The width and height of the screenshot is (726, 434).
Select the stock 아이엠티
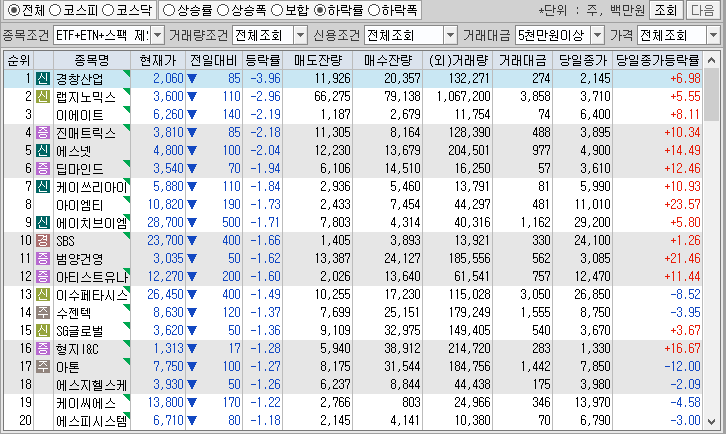[79, 205]
